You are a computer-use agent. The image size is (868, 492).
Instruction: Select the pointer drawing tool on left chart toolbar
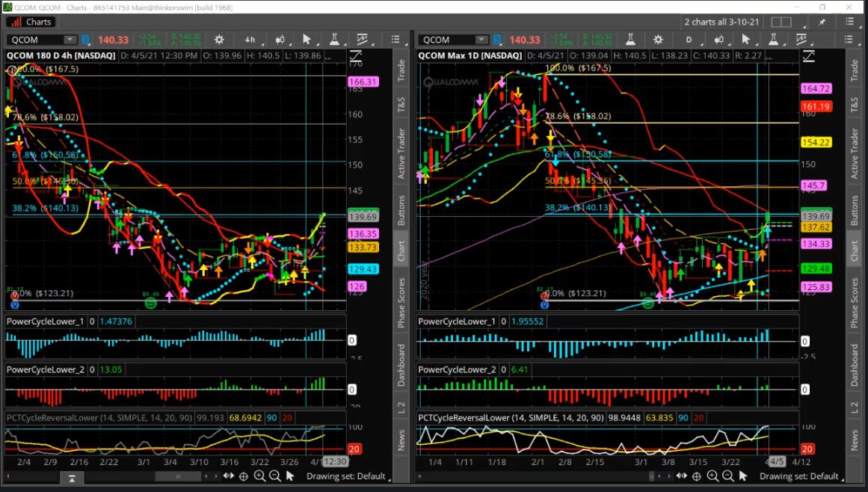coord(307,40)
